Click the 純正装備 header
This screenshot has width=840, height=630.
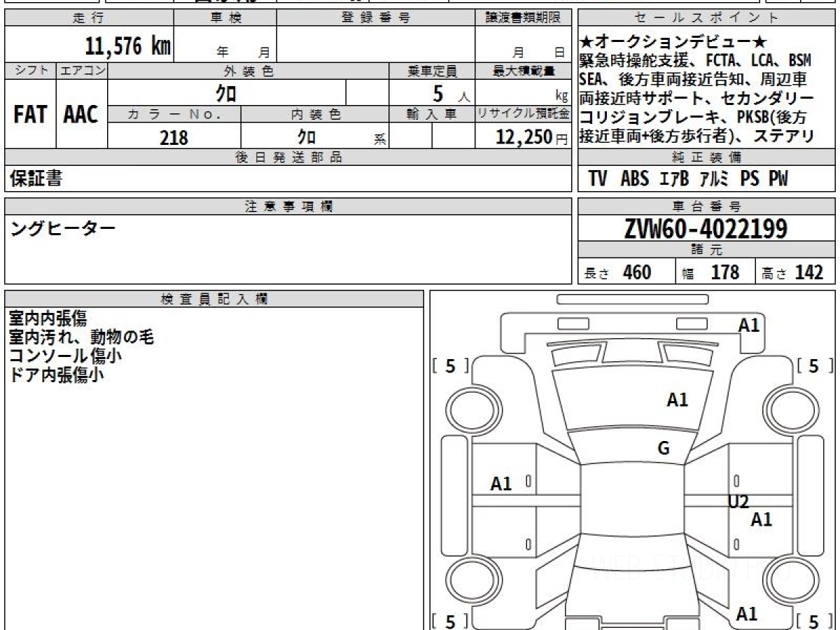tap(707, 157)
